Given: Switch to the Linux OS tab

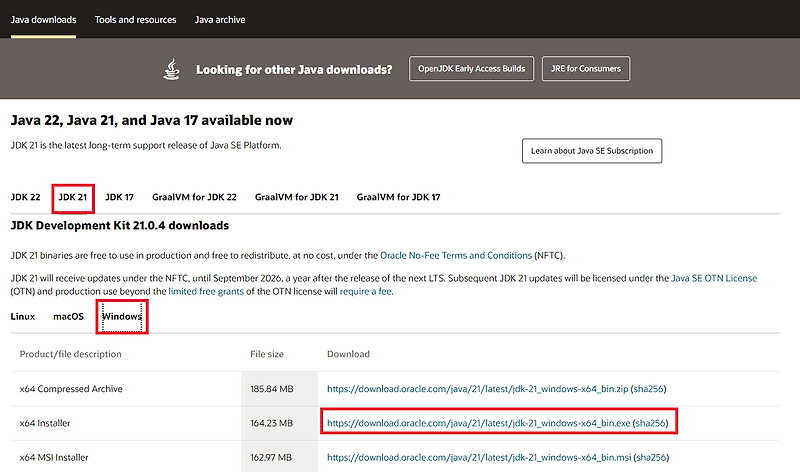Looking at the screenshot, I should [x=23, y=316].
